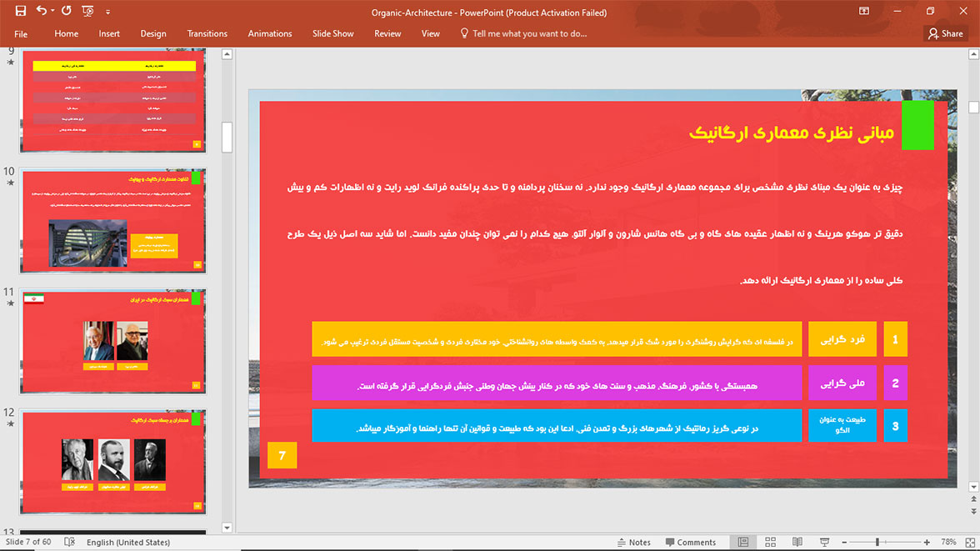Open the Animations tab
The image size is (980, 551).
click(270, 34)
